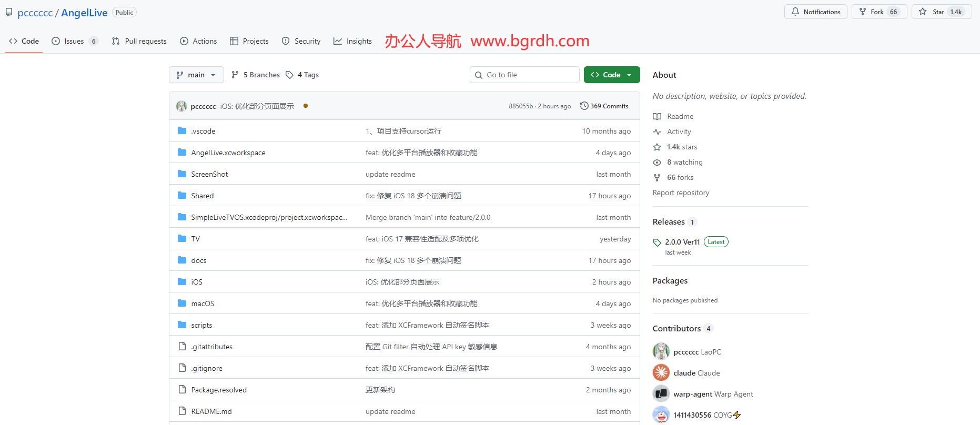Click the warp-agent contributor avatar
Image resolution: width=980 pixels, height=425 pixels.
tap(661, 393)
